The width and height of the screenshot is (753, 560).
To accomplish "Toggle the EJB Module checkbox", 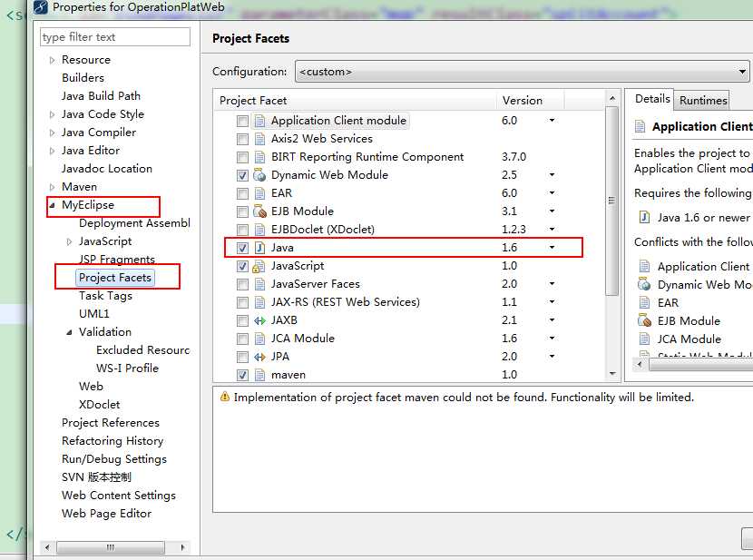I will click(x=242, y=211).
